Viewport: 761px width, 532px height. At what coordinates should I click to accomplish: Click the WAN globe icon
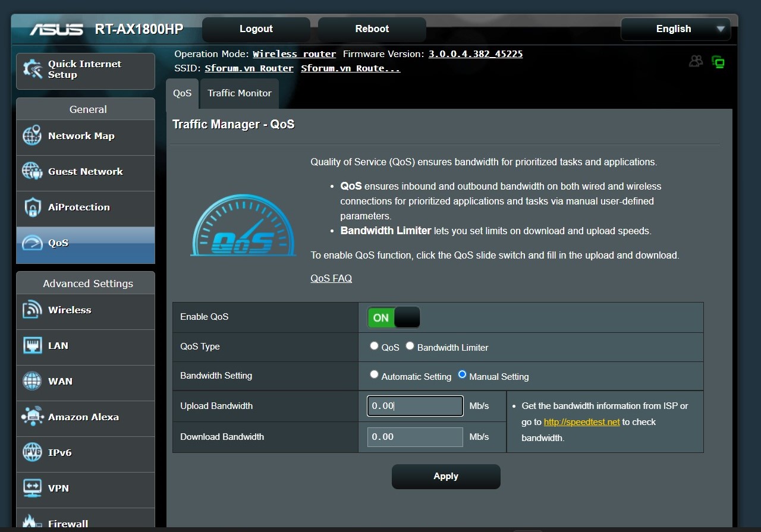[x=32, y=381]
